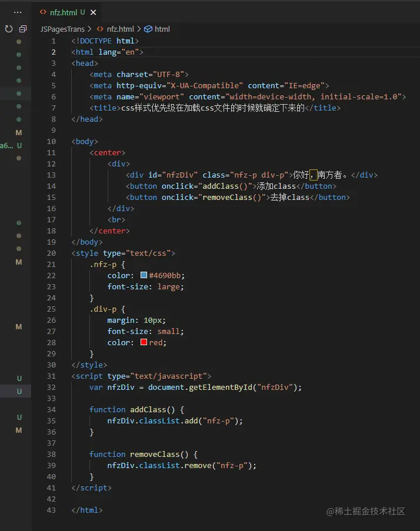Close the nfz.html editor tab
This screenshot has width=420, height=531.
[93, 12]
